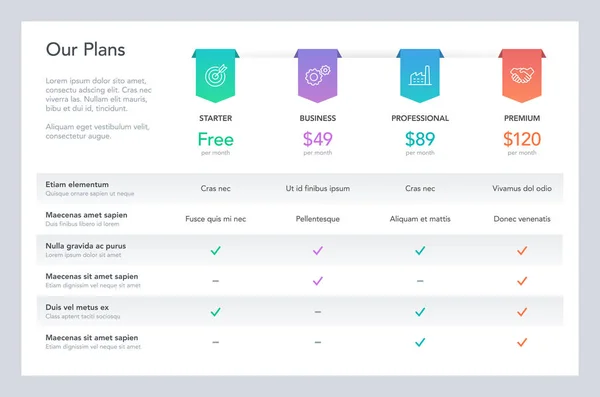
Task: Click Business dash in Duis vel metus row
Action: coord(318,312)
